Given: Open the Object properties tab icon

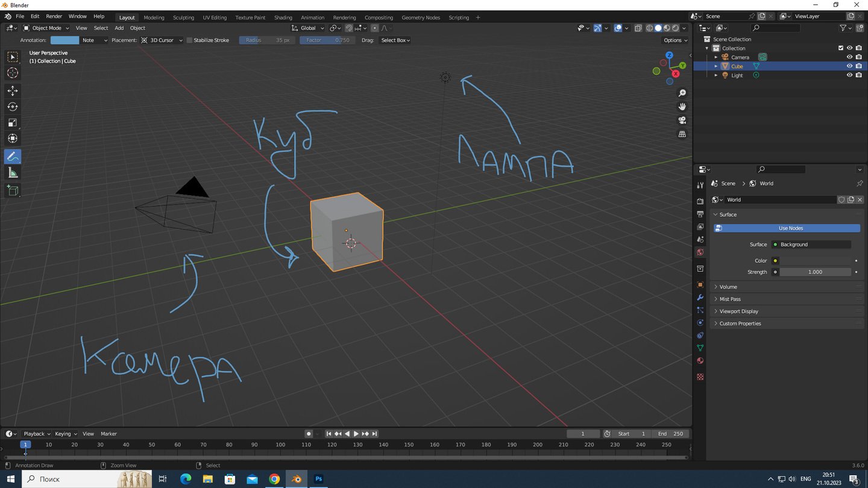Looking at the screenshot, I should (700, 284).
